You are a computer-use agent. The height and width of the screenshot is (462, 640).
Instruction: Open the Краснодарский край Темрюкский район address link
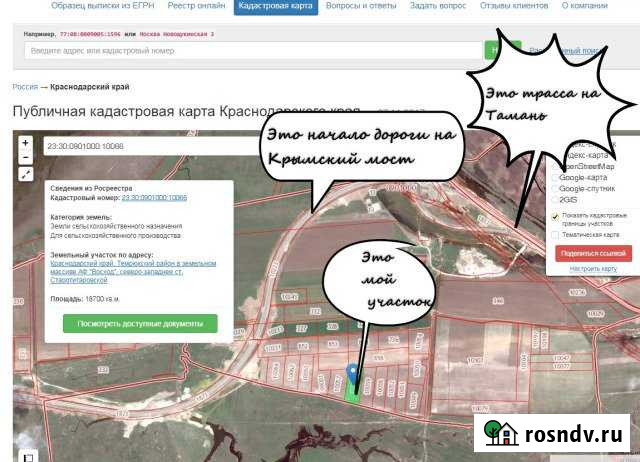pyautogui.click(x=133, y=272)
